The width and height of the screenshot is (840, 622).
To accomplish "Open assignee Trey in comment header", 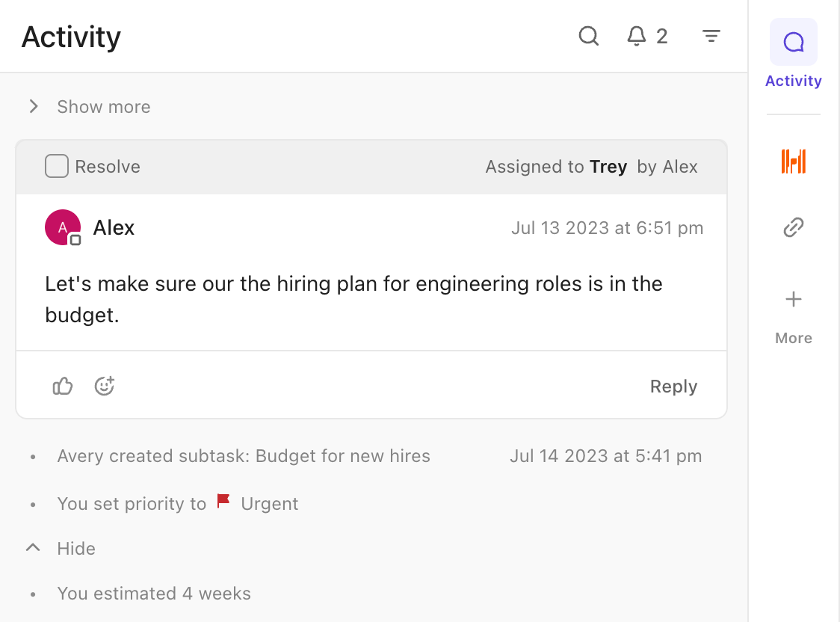I will (608, 167).
